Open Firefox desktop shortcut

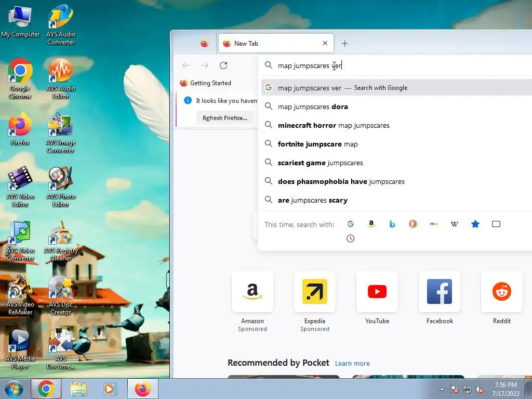coord(20,129)
